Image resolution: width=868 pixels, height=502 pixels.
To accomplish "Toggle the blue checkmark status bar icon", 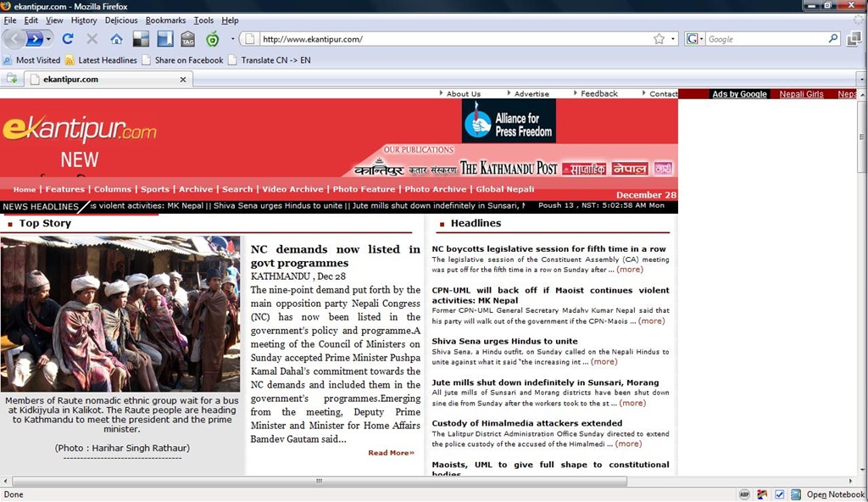I will point(780,494).
